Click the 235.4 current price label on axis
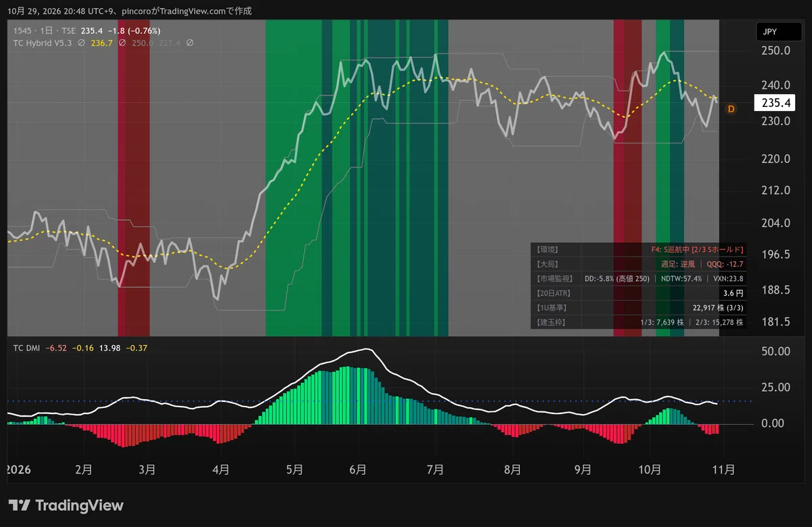This screenshot has width=812, height=527. tap(775, 104)
